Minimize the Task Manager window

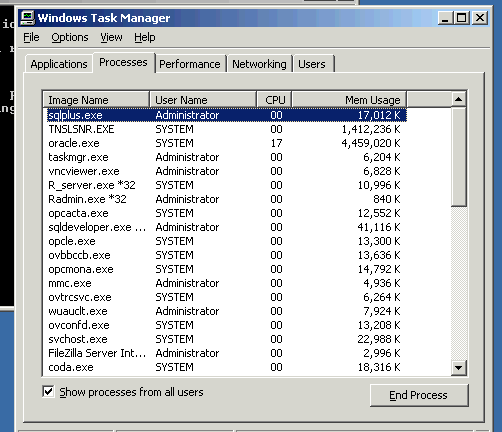445,18
